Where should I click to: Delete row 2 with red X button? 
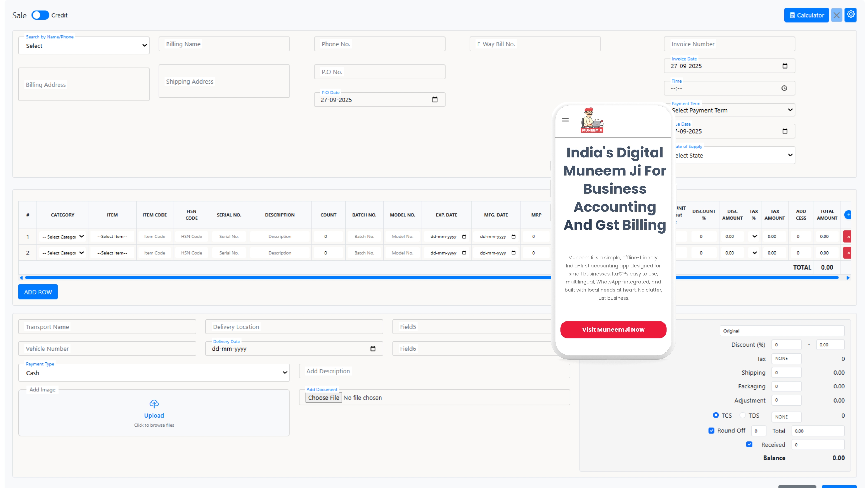point(847,253)
